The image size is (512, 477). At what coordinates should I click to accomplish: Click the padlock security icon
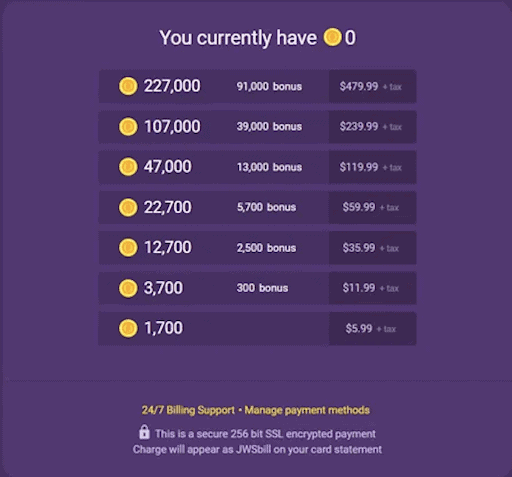(144, 432)
